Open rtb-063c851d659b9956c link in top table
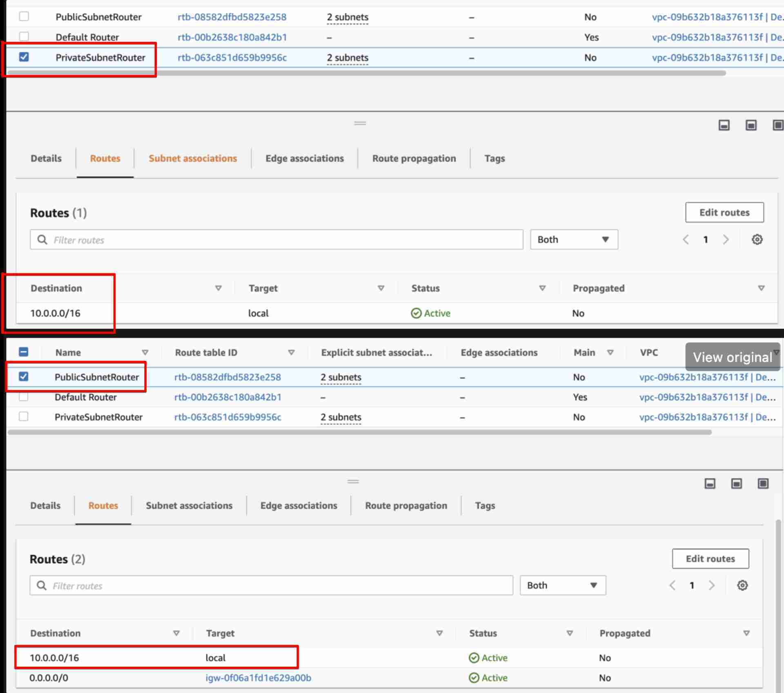Screen dimensions: 784x693 (232, 58)
